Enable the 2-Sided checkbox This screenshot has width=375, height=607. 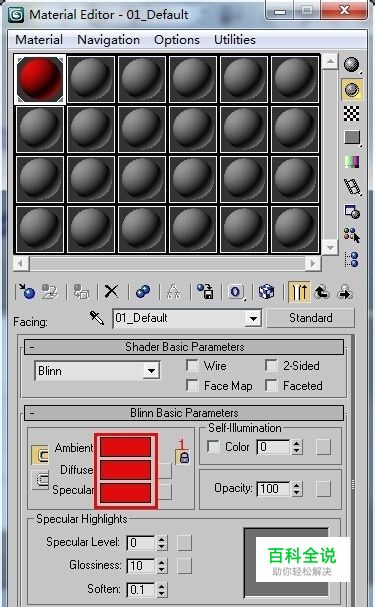(271, 365)
